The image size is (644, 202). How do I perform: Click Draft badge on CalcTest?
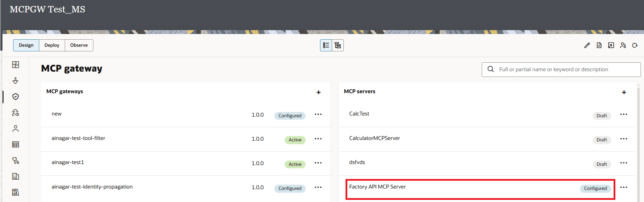tap(602, 116)
